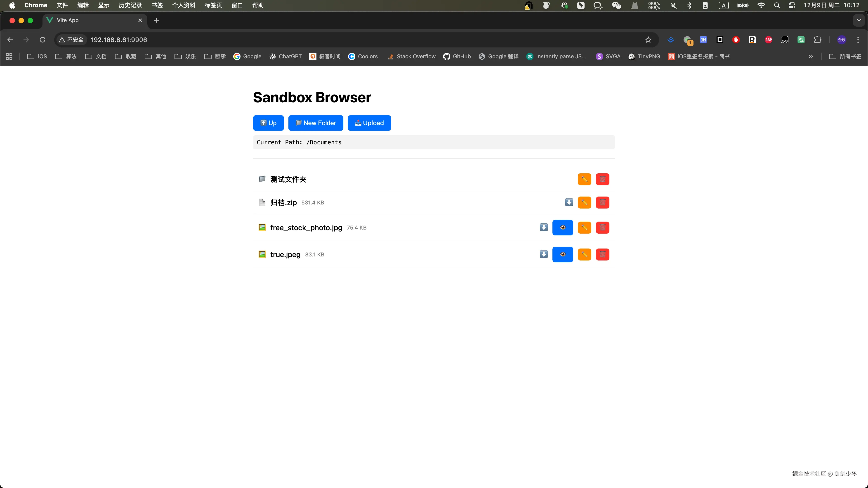Screen dimensions: 868x488
Task: Download the true.jpeg file
Action: pyautogui.click(x=543, y=255)
